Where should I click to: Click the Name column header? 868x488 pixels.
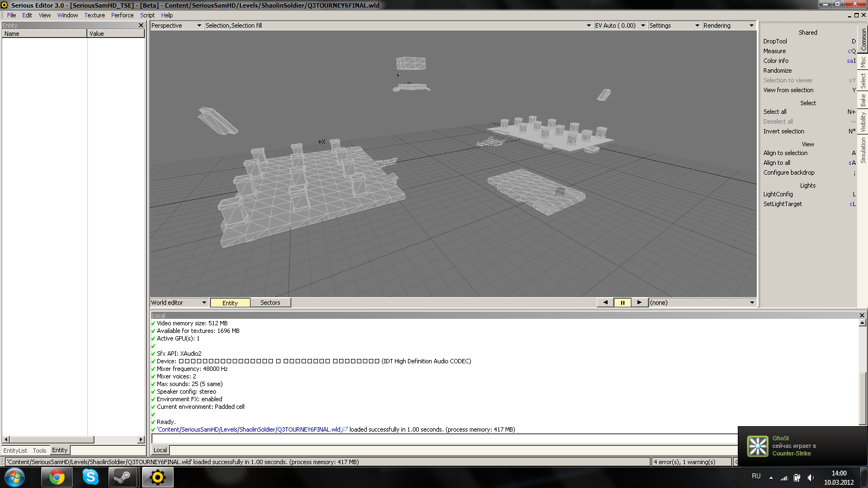(x=44, y=34)
